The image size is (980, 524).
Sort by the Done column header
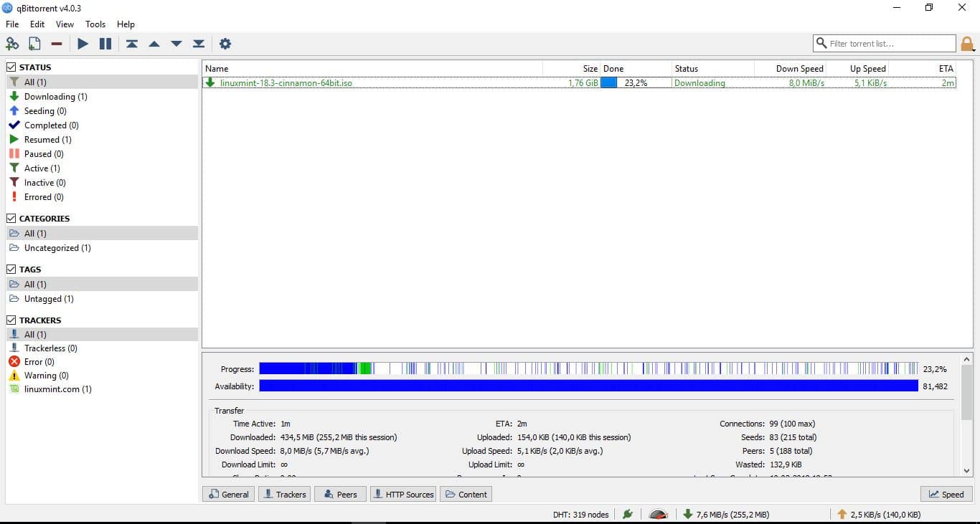pos(635,69)
